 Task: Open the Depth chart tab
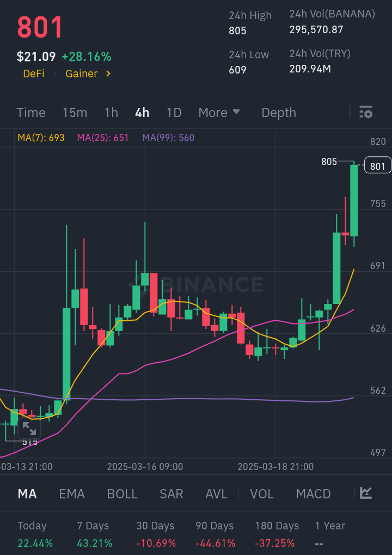[x=279, y=113]
